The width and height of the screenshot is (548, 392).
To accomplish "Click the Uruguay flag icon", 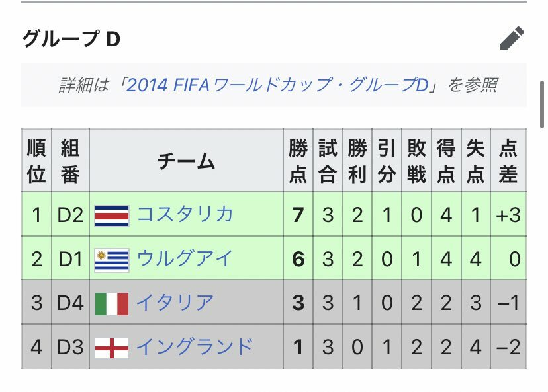I will 112,260.
